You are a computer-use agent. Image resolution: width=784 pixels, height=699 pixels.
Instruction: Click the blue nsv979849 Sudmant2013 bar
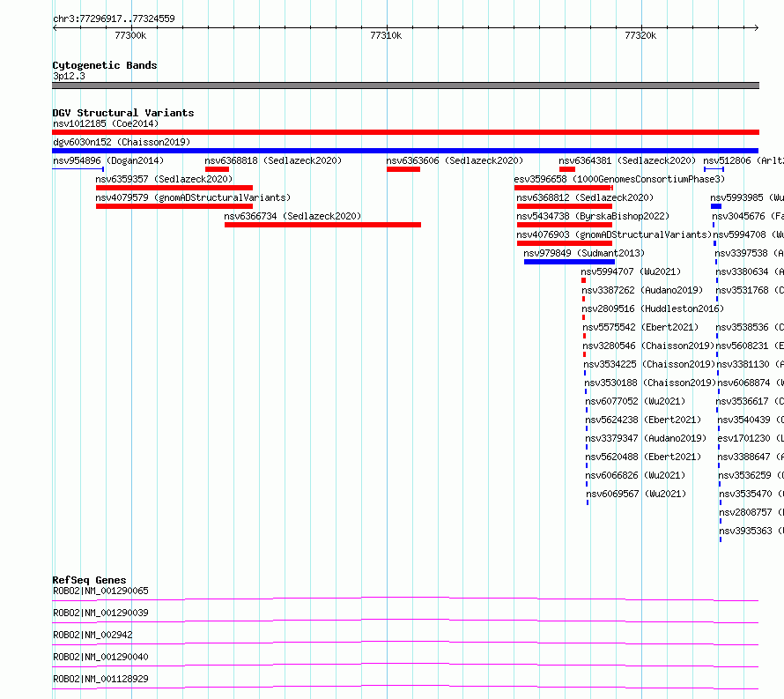point(569,262)
